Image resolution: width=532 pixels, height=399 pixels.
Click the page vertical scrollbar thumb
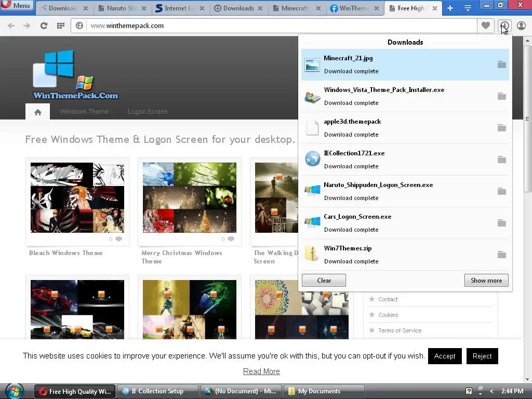tap(527, 119)
